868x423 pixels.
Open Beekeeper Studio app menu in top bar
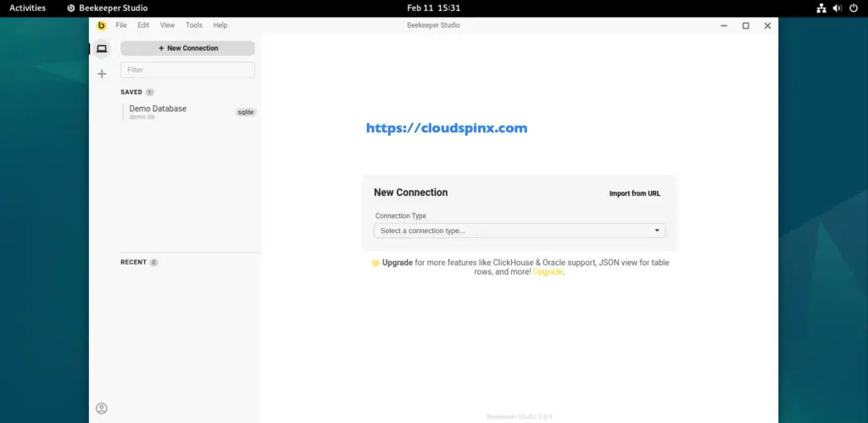[x=108, y=8]
